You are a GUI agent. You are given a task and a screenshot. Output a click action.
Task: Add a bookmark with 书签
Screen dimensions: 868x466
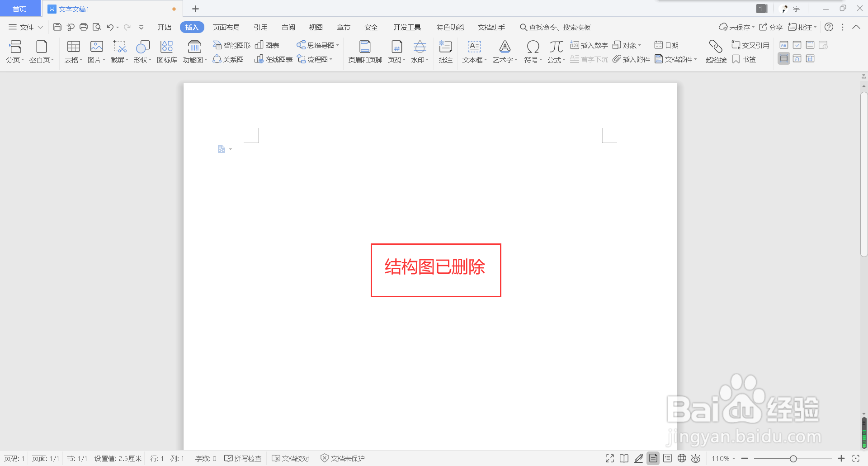[x=744, y=59]
